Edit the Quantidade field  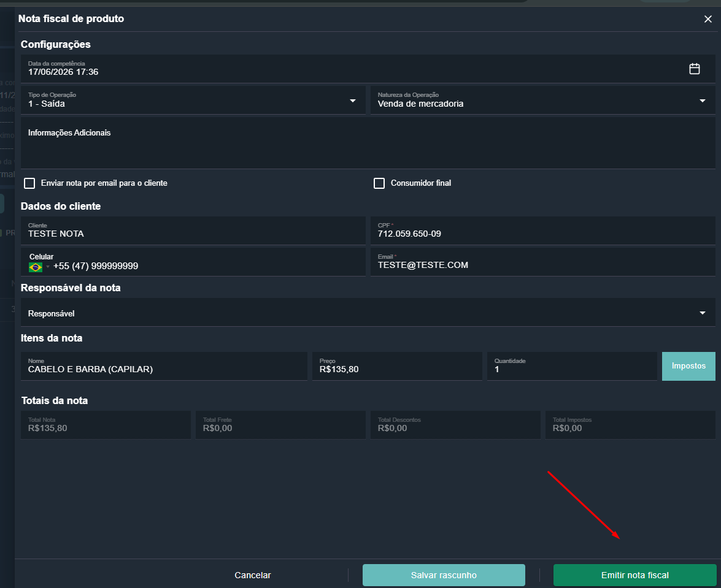tap(572, 366)
